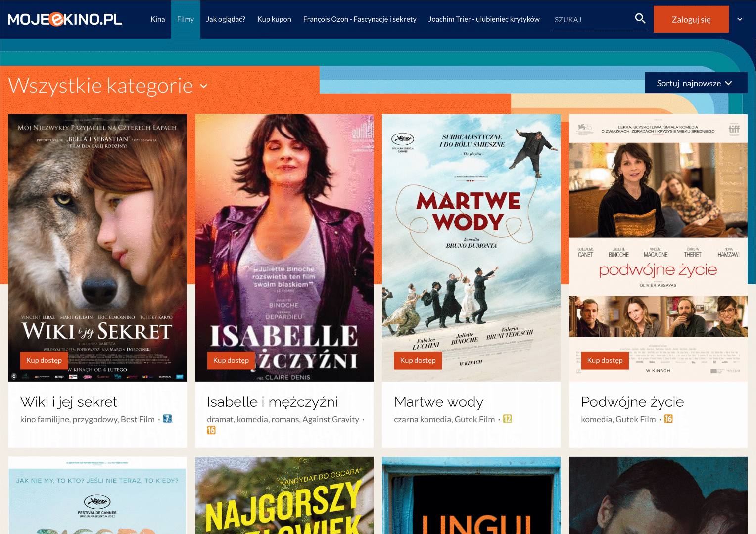Click the Najgorszy człowiek poster thumbnail
This screenshot has width=756, height=534.
click(x=284, y=495)
